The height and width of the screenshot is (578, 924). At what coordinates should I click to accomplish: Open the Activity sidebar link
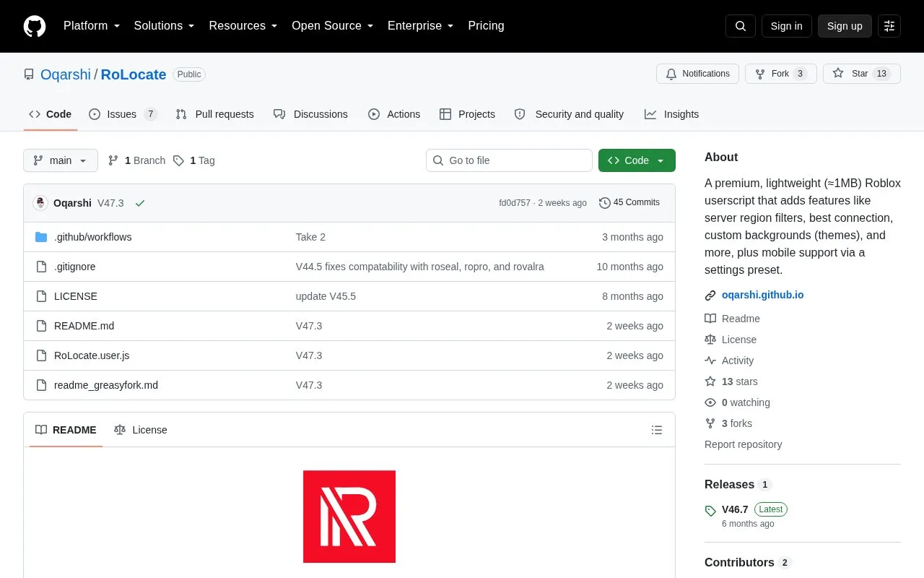tap(737, 361)
